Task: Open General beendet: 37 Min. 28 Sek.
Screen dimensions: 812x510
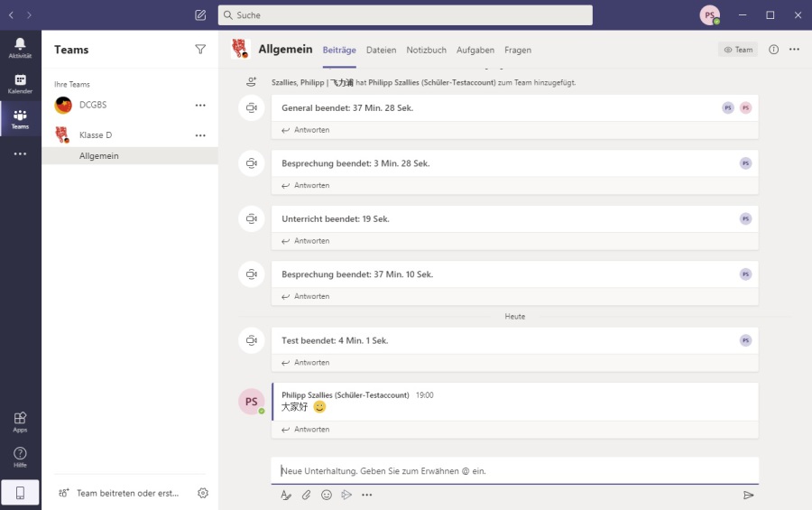Action: click(347, 107)
